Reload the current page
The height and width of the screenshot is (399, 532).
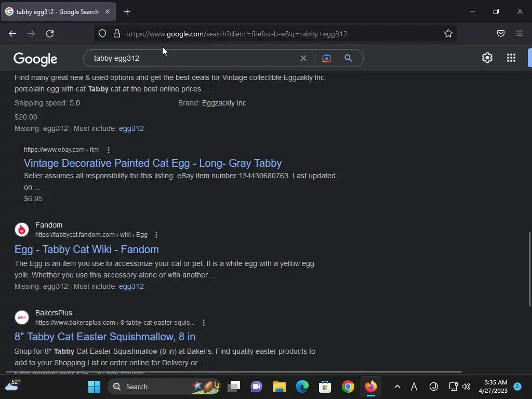coord(50,34)
